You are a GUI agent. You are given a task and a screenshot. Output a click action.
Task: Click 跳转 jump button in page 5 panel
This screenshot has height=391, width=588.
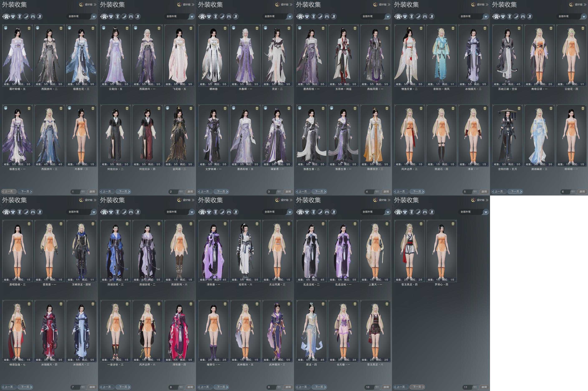point(484,192)
